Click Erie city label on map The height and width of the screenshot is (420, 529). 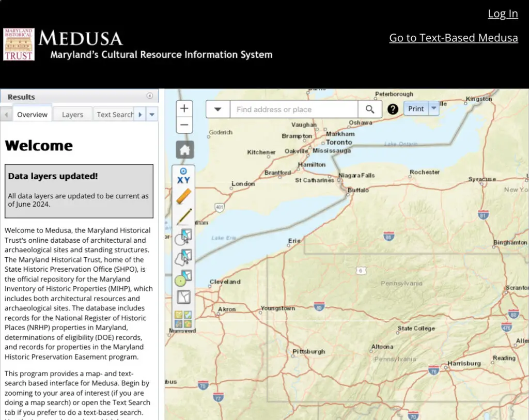point(294,241)
